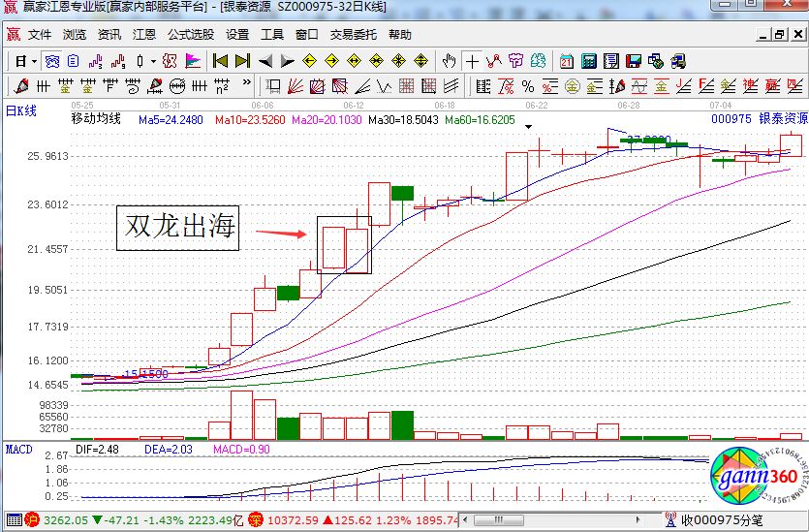Select the pink flag icon

(x=193, y=60)
